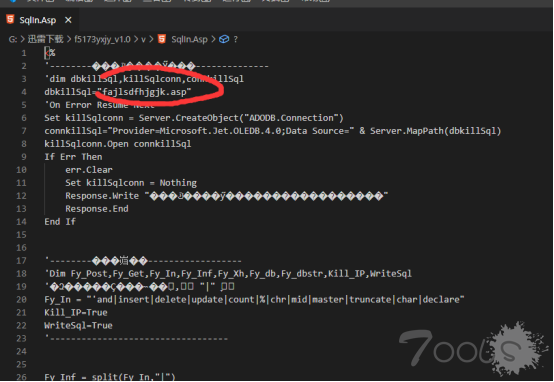The image size is (554, 382).
Task: Click the Fy_In assignment on line 20
Action: click(x=254, y=300)
